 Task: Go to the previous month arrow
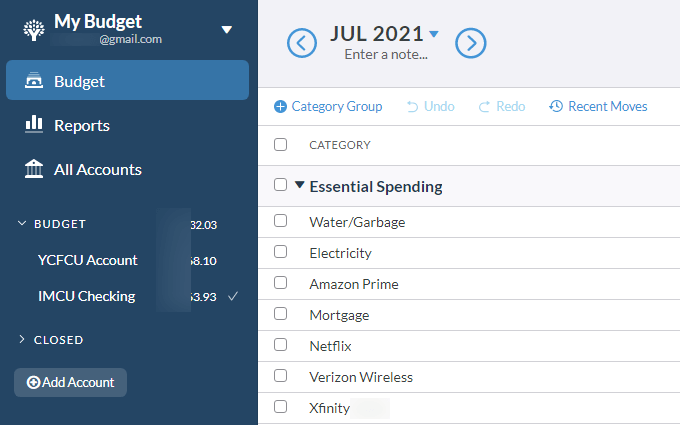302,43
